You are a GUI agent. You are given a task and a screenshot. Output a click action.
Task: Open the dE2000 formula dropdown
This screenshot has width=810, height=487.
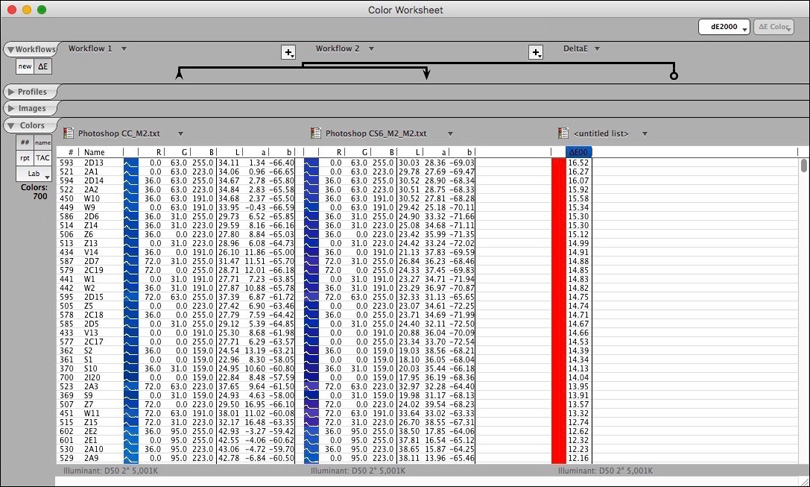pyautogui.click(x=724, y=27)
